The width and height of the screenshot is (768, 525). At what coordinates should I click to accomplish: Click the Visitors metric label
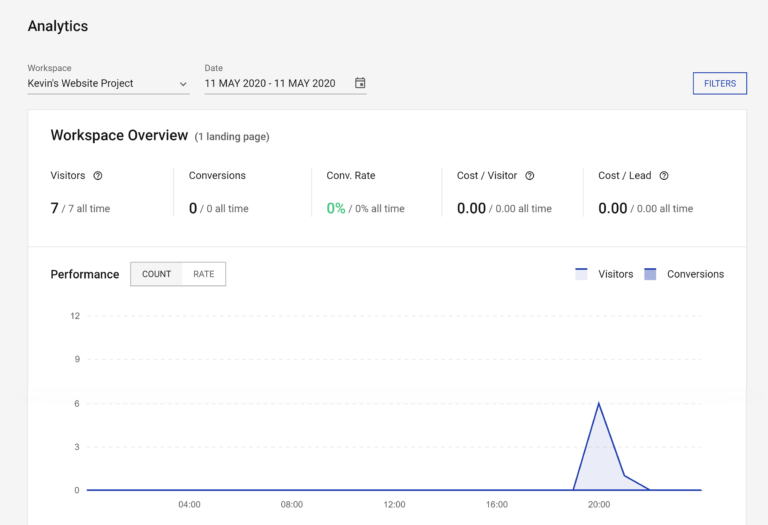(68, 175)
